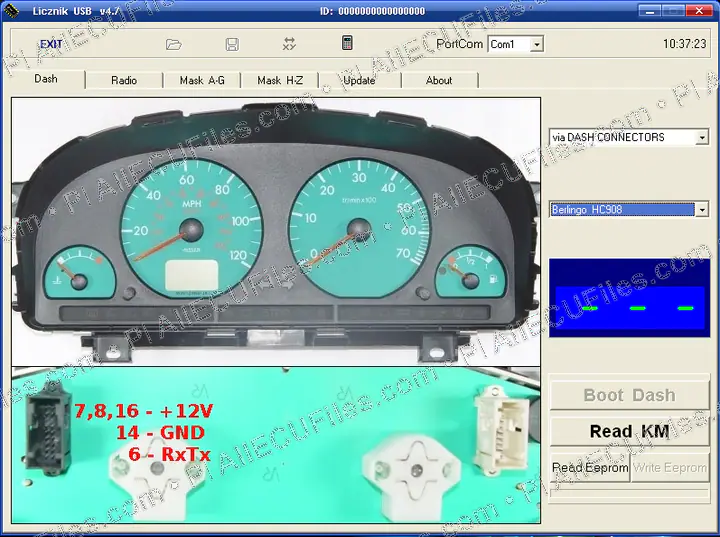Click the progress bar below Read Eeprom

tap(630, 493)
